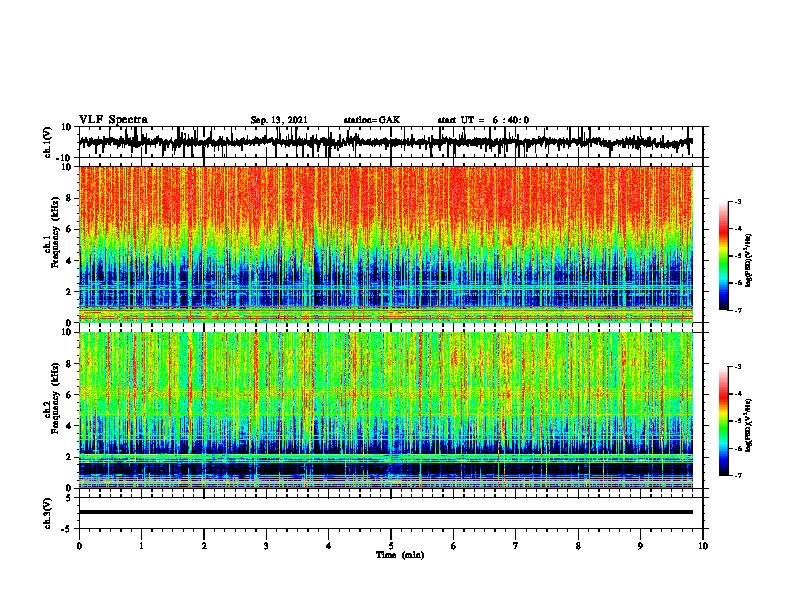Click the time axis tick label "0"
792x612 pixels.
coord(79,546)
